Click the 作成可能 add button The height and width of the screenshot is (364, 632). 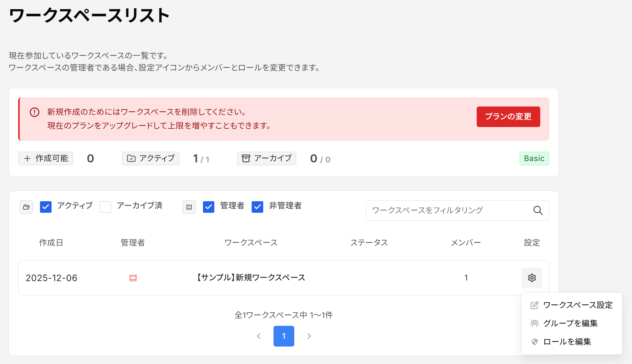[45, 158]
